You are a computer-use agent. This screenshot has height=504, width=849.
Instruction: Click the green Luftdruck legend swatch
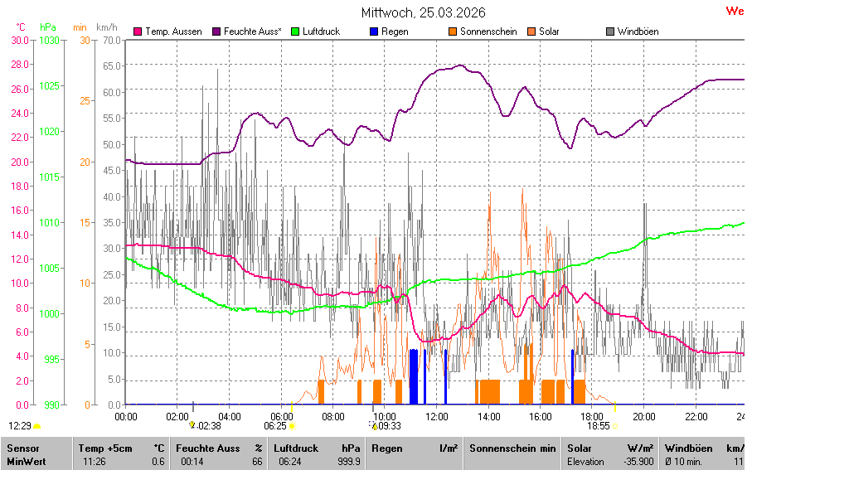[x=296, y=31]
